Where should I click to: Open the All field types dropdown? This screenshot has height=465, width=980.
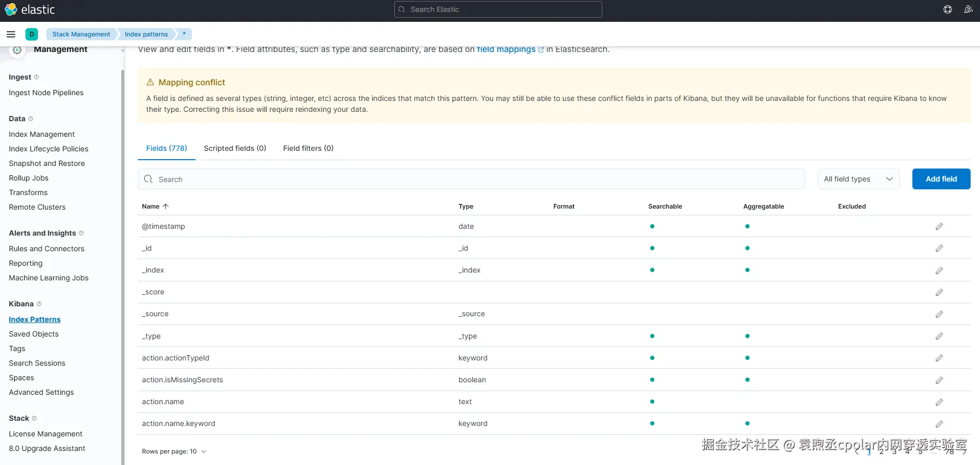click(858, 179)
